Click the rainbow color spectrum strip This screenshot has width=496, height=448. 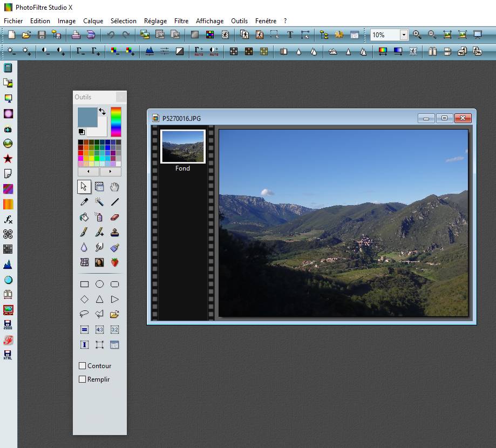[116, 121]
